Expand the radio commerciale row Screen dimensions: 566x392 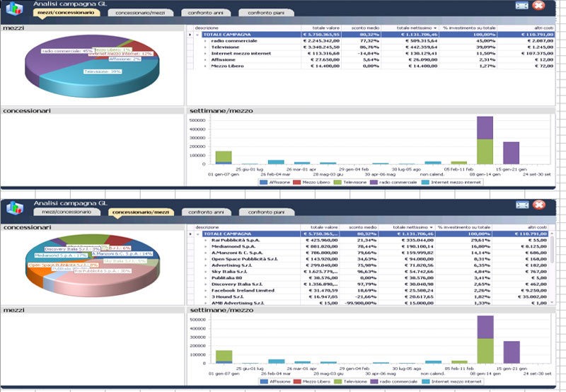[205, 42]
